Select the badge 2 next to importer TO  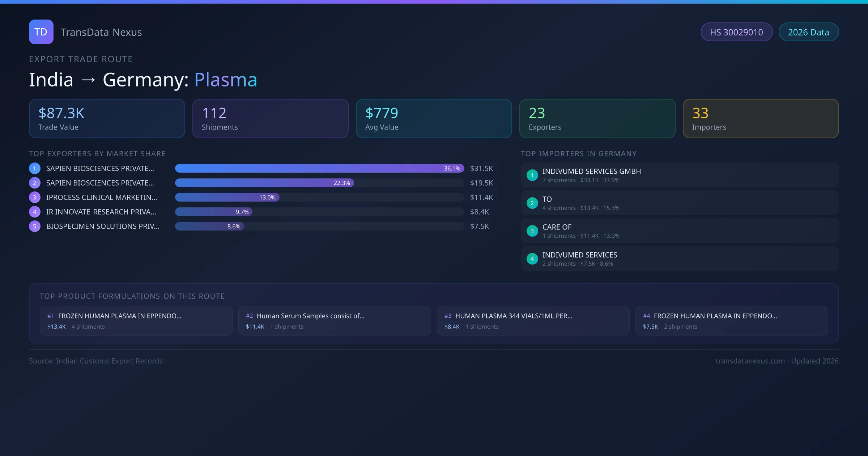tap(532, 203)
